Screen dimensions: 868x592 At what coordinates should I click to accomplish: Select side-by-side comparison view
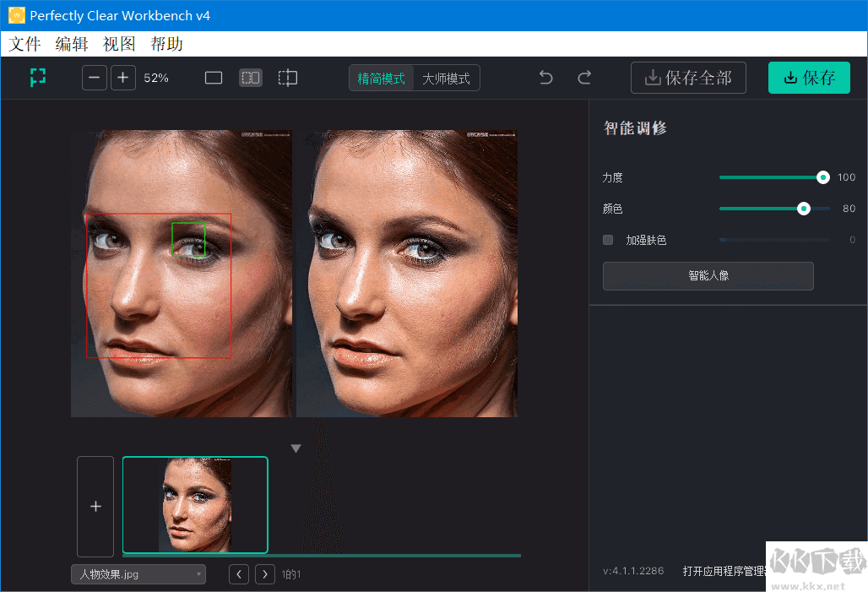[250, 78]
